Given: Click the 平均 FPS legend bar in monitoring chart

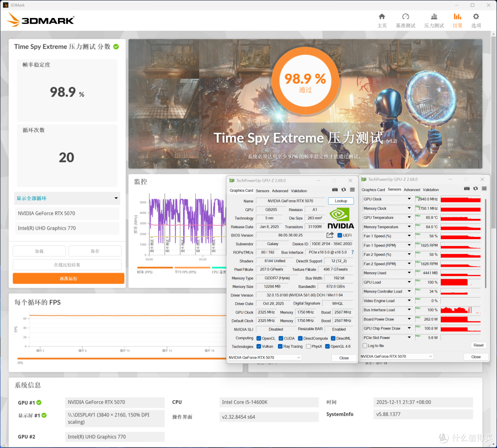Looking at the screenshot, I should (x=192, y=267).
